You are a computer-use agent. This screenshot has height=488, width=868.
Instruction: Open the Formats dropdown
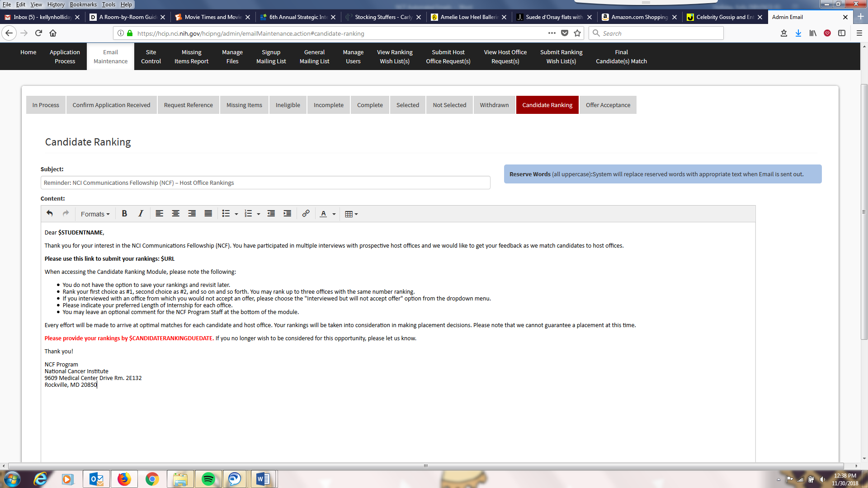tap(95, 214)
